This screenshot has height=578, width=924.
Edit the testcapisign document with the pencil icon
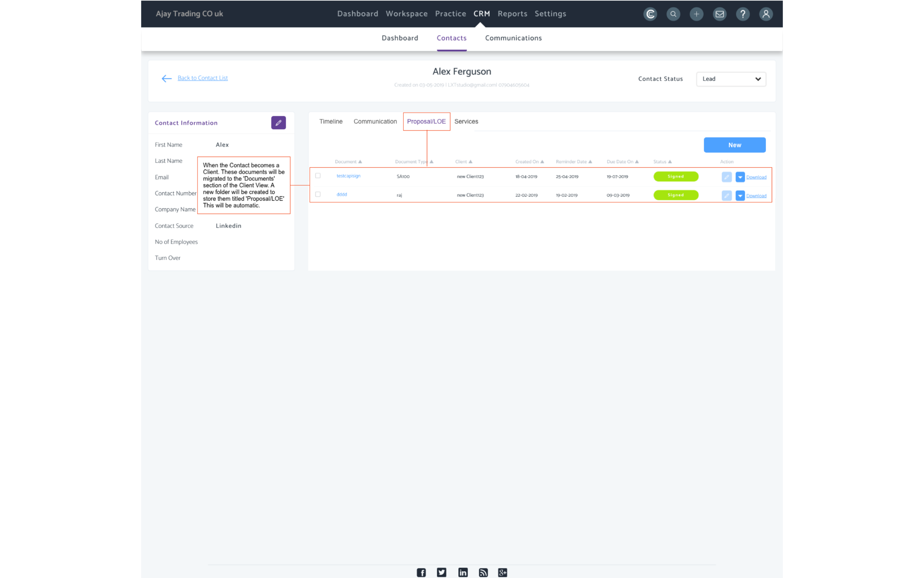pyautogui.click(x=726, y=177)
